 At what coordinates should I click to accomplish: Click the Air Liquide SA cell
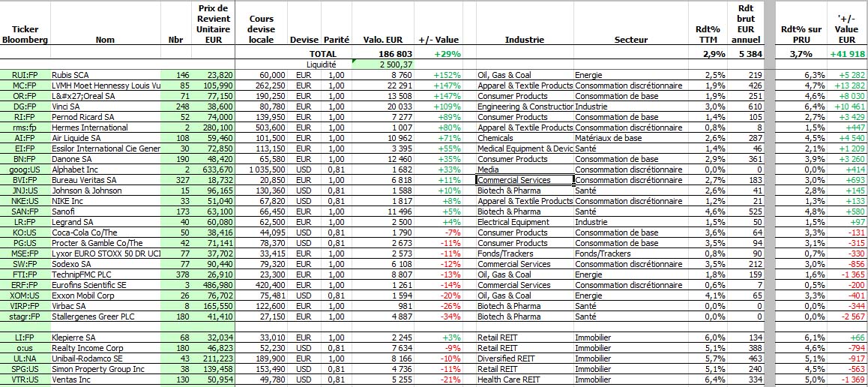105,138
